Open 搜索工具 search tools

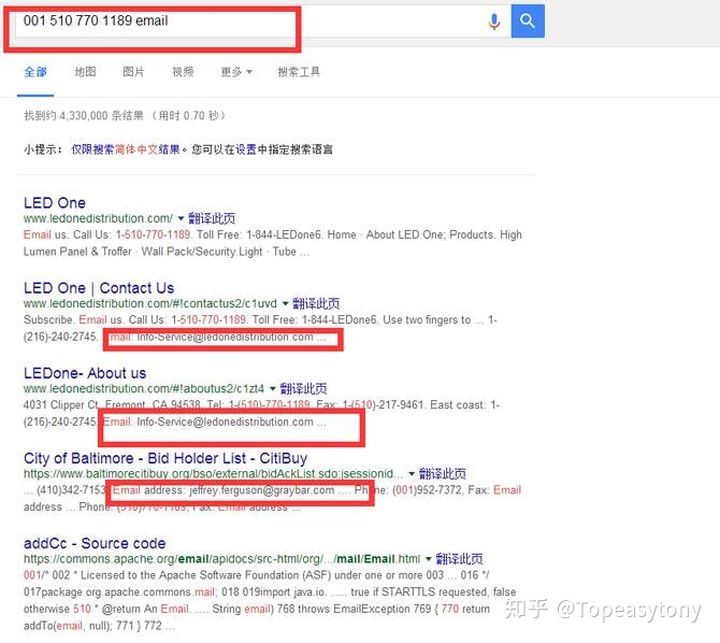click(x=299, y=72)
